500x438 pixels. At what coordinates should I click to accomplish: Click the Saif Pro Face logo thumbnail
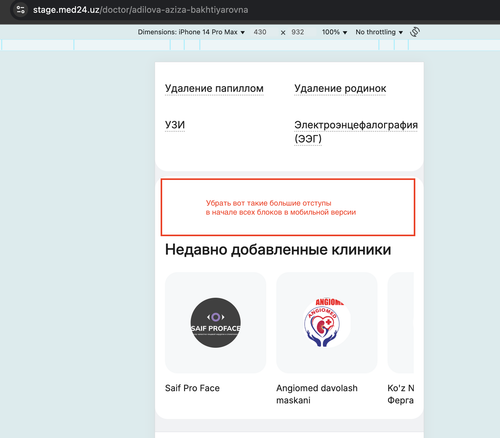(215, 322)
